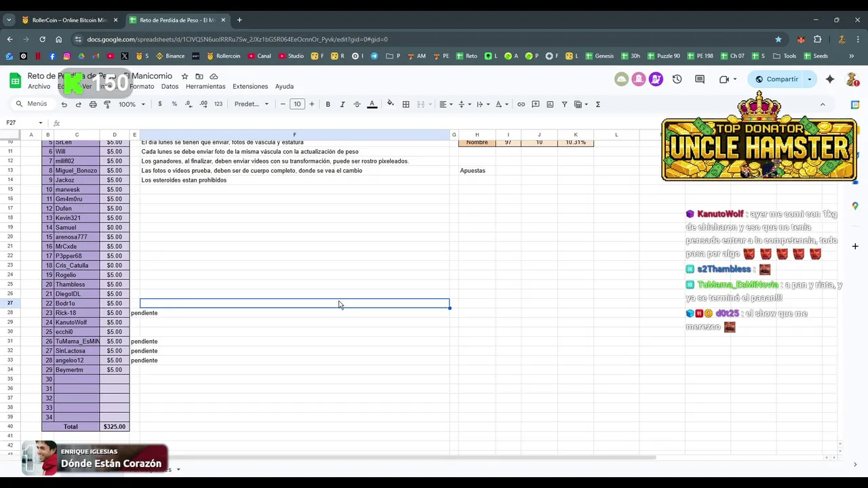The image size is (868, 488).
Task: Open the comments panel icon
Action: point(700,79)
